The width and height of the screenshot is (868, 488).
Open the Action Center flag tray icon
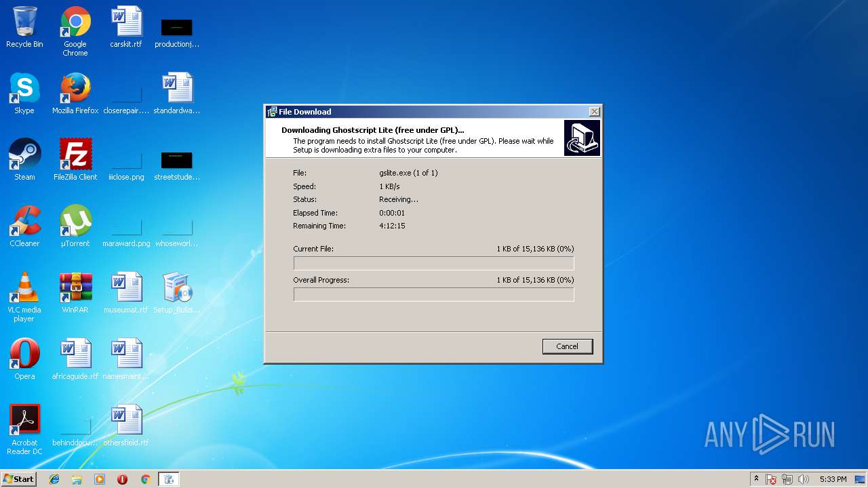pyautogui.click(x=771, y=479)
